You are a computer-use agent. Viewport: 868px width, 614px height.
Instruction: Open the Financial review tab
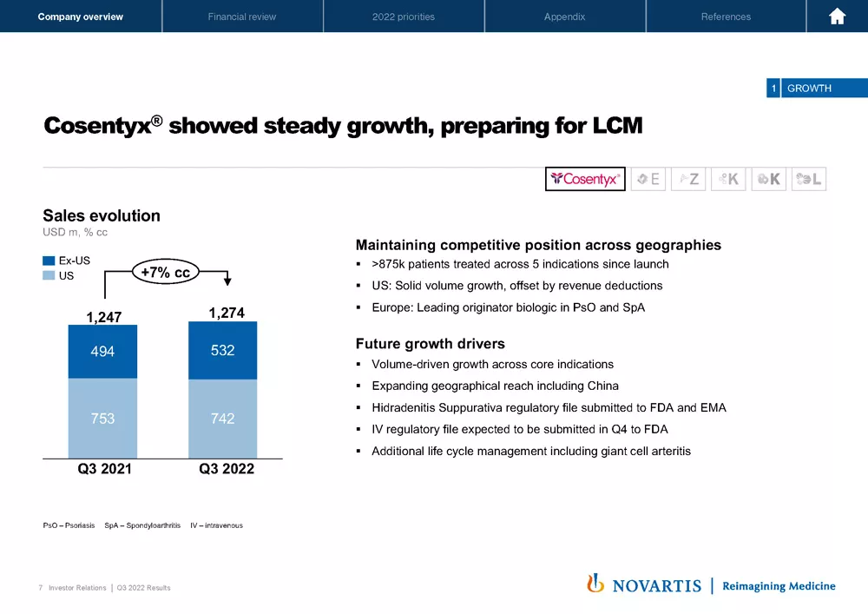[x=242, y=17]
